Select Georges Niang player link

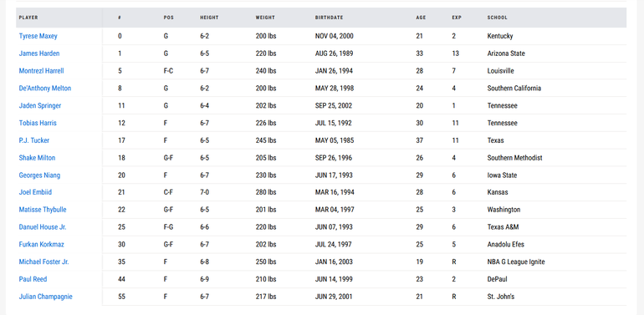tap(39, 175)
